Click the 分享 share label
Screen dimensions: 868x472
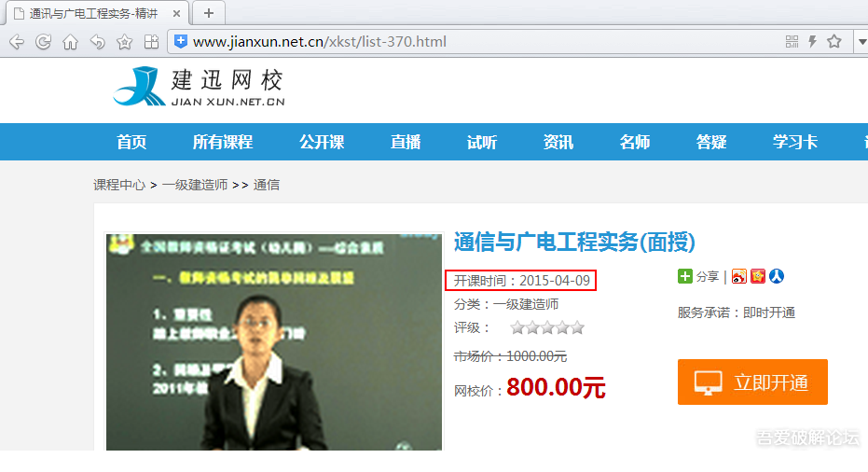click(707, 276)
